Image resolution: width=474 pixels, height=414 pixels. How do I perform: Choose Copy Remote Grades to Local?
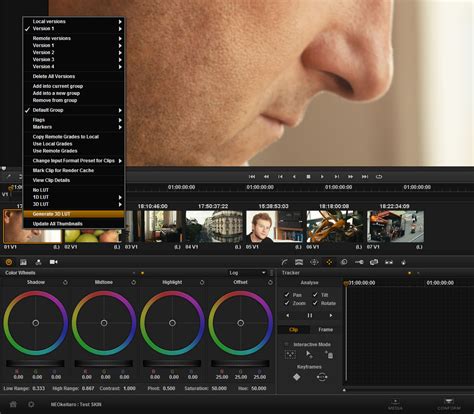(x=74, y=137)
